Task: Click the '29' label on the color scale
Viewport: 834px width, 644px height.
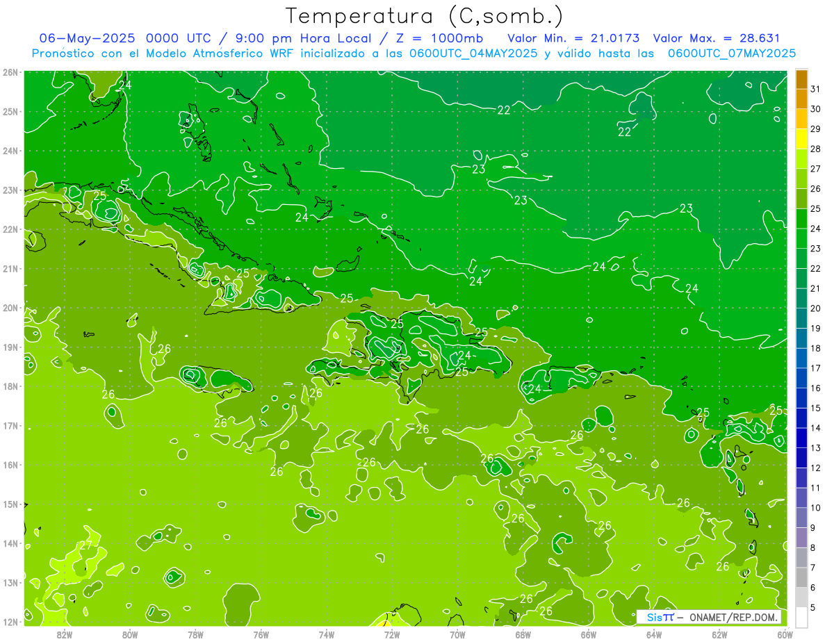Action: coord(815,129)
